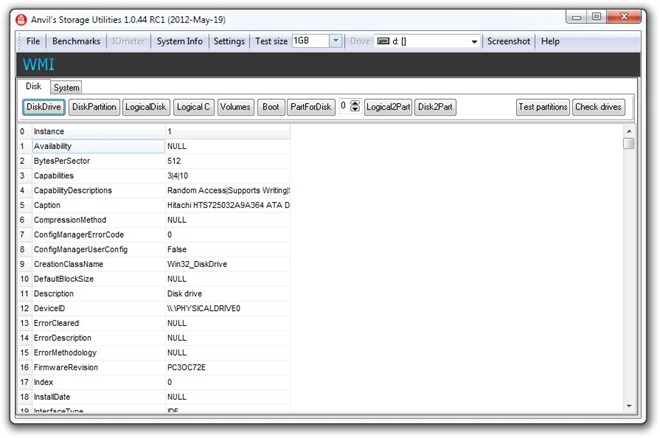Open the Settings menu item
Viewport: 660px width, 438px height.
tap(228, 41)
